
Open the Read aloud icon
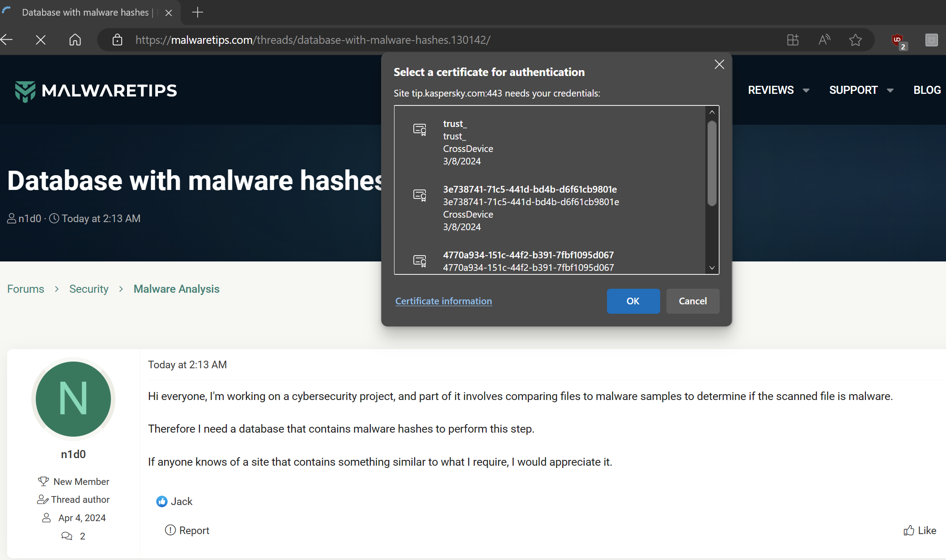pos(824,40)
